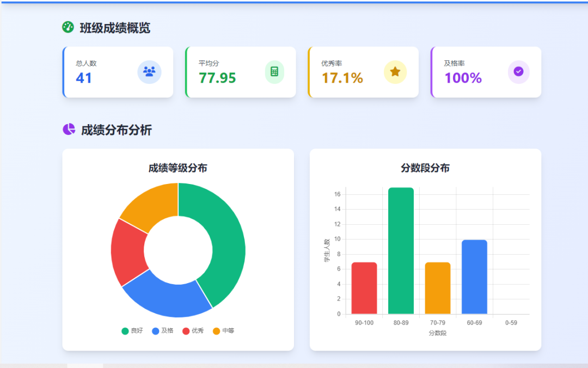Open the 分数段分布 chart title
Image resolution: width=588 pixels, height=368 pixels.
coord(425,168)
